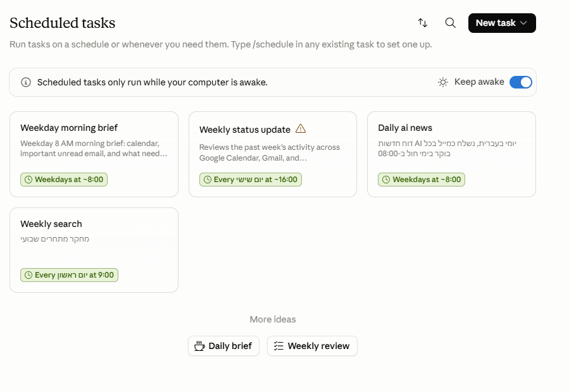Image resolution: width=569 pixels, height=392 pixels.
Task: Click the Every Friday at ~16:00 schedule badge
Action: [x=251, y=180]
